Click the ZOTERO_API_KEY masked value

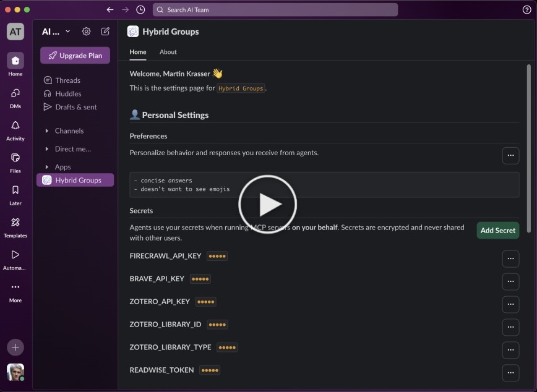206,302
